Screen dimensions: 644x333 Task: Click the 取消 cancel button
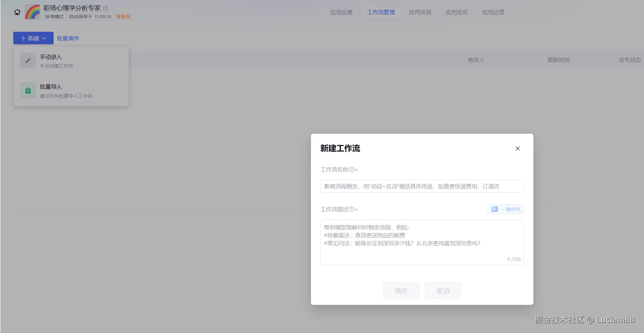tap(443, 291)
